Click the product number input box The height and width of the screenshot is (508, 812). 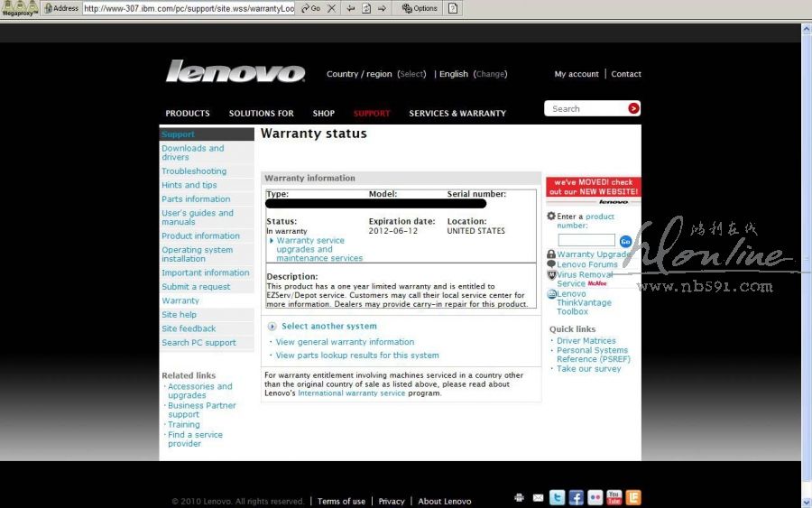coord(586,240)
